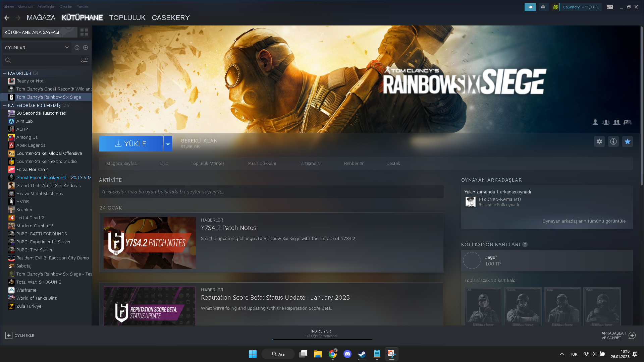Go to TOPLULUK tab

click(127, 17)
